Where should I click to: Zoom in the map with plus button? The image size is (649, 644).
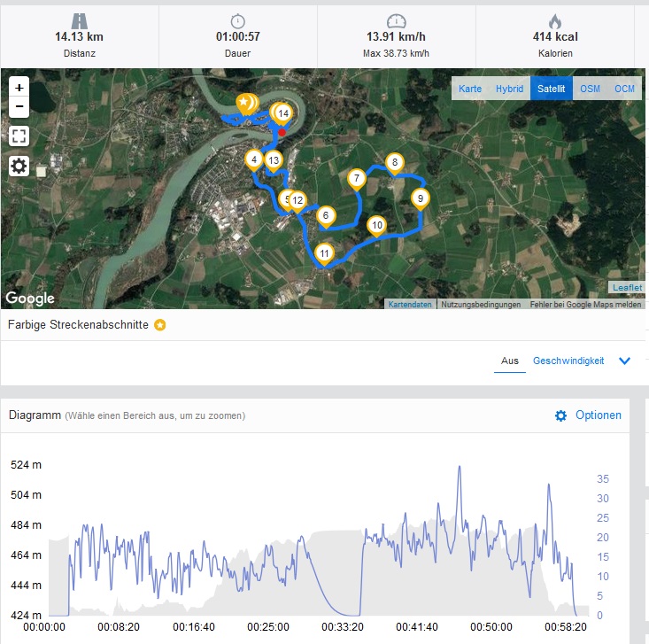(x=19, y=88)
